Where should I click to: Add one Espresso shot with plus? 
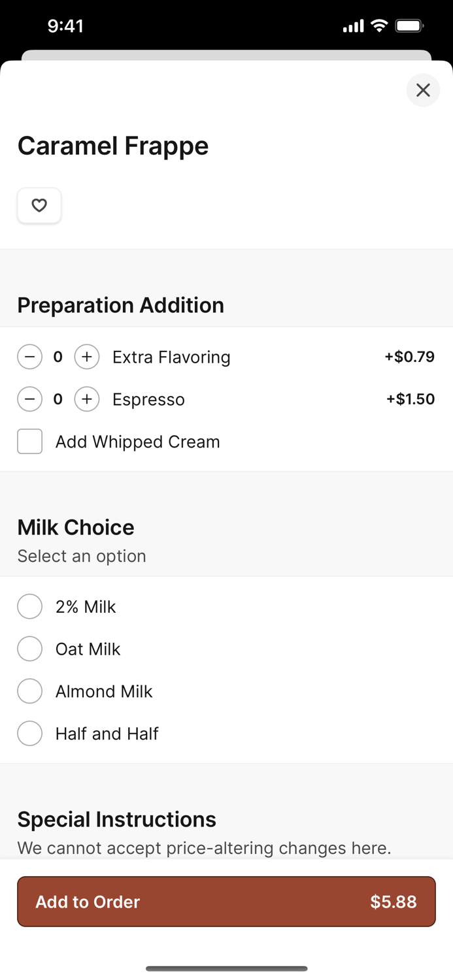87,399
